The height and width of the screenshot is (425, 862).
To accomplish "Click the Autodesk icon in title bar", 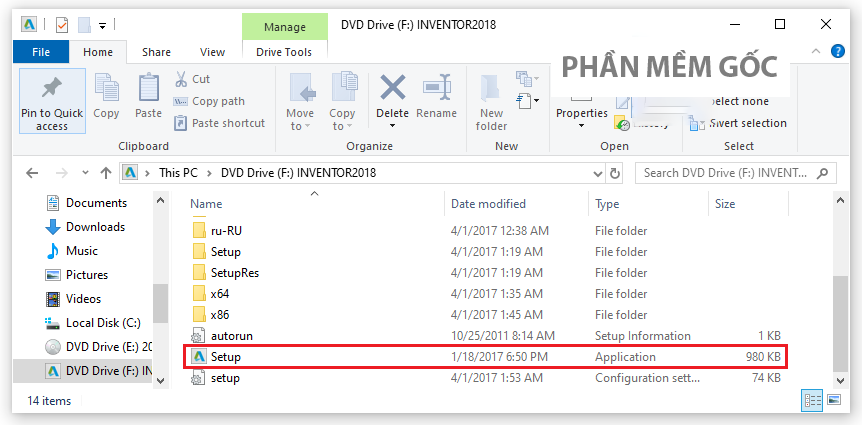I will (x=29, y=25).
